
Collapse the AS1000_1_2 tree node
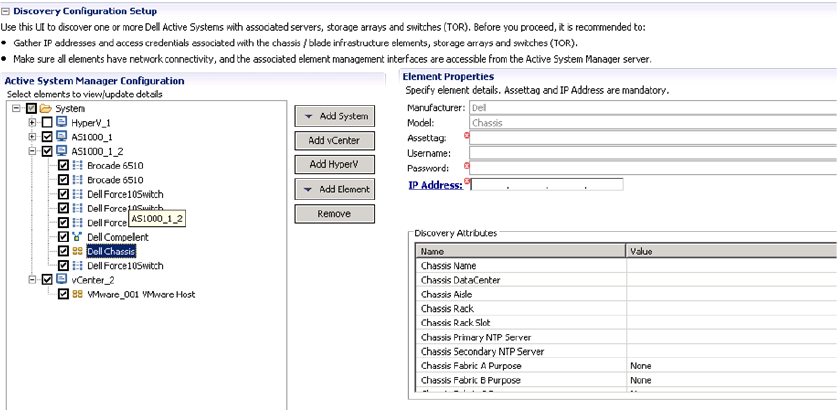33,151
